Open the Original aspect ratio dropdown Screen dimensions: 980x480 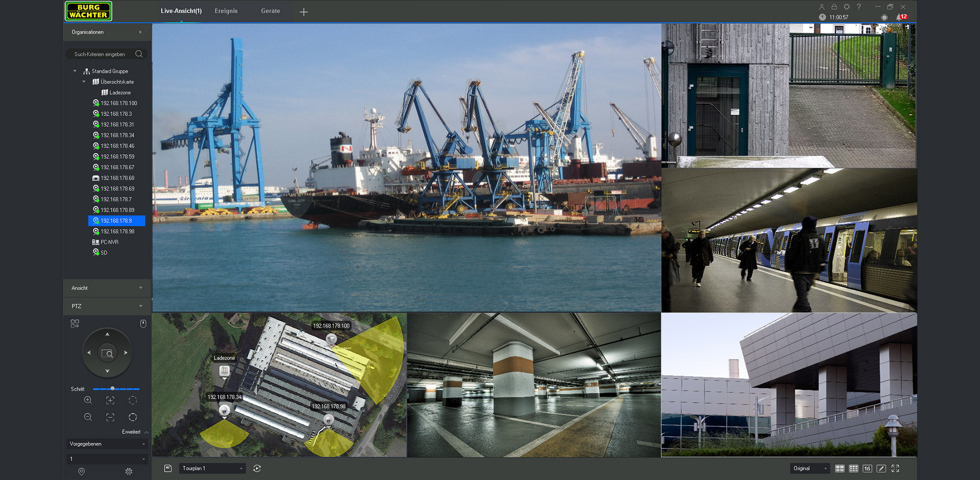click(809, 469)
